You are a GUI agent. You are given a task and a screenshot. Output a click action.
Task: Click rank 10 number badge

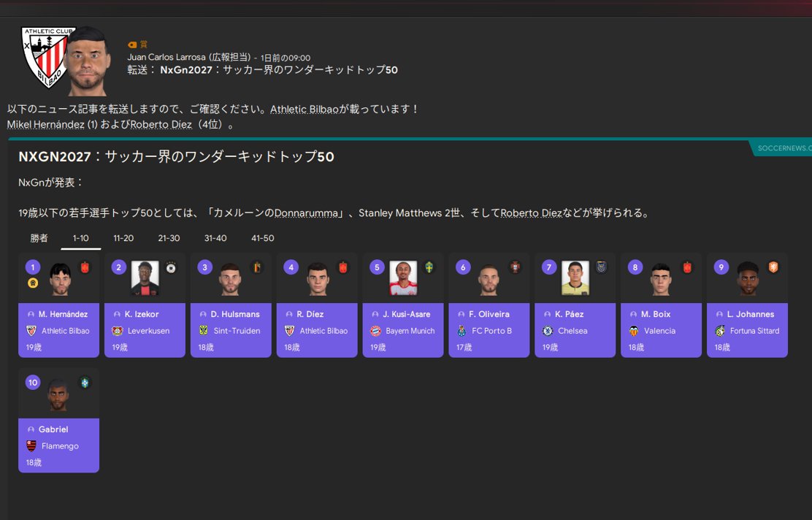pos(33,383)
